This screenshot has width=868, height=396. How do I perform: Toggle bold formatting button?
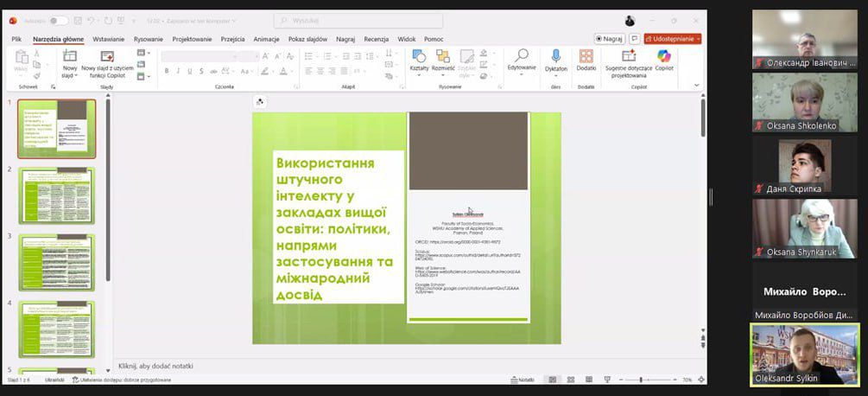pos(167,71)
